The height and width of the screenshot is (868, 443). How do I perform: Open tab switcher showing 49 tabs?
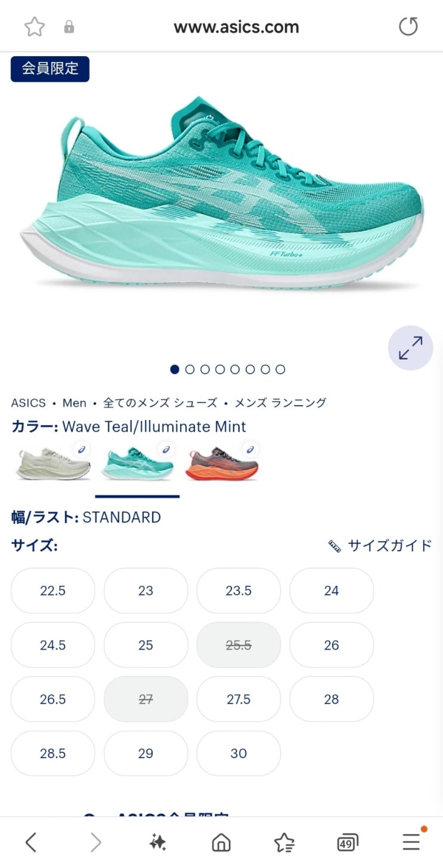[347, 842]
